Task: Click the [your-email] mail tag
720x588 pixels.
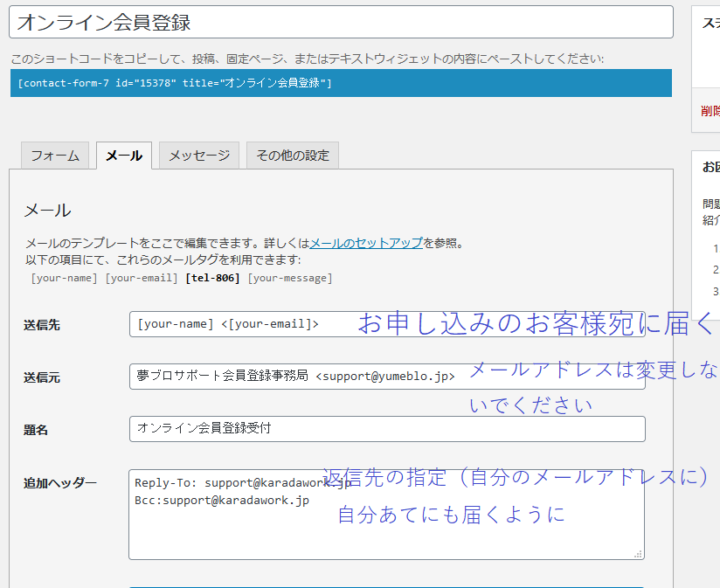Action: point(142,278)
